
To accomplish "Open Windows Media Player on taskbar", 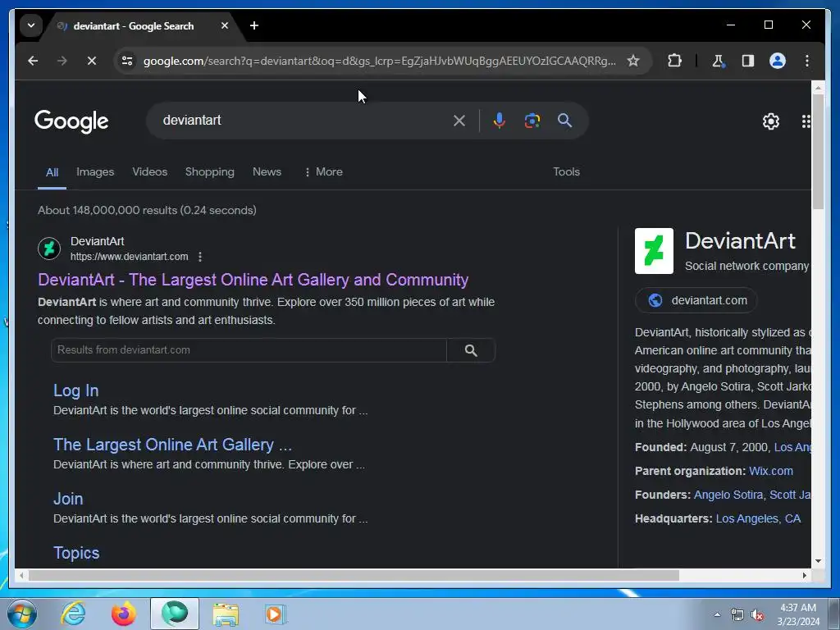I will [x=276, y=614].
